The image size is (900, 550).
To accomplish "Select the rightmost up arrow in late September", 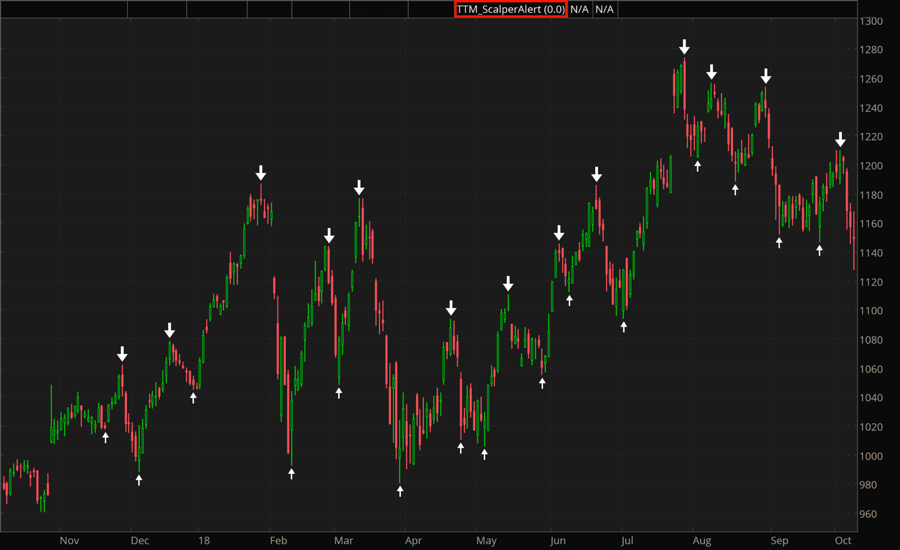I will tap(819, 250).
